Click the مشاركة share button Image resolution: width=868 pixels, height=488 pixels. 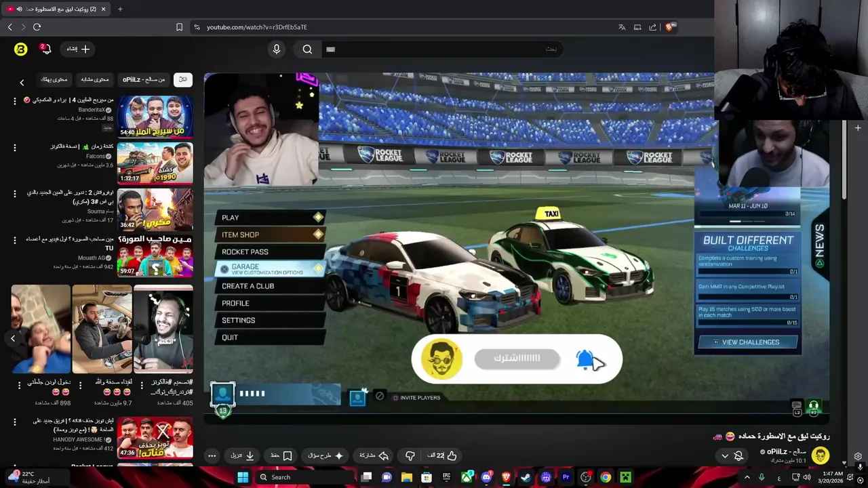374,455
